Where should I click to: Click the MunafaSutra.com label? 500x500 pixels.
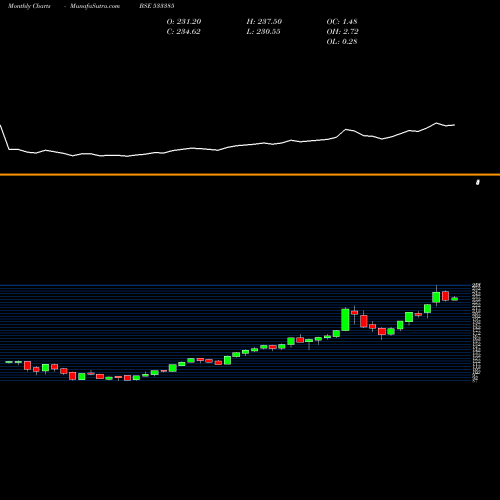(95, 6)
